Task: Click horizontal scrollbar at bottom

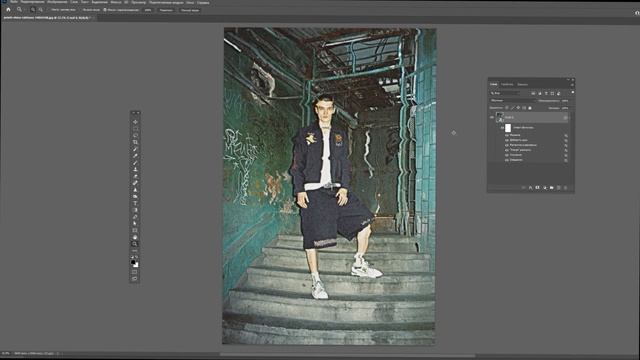Action: coord(347,355)
